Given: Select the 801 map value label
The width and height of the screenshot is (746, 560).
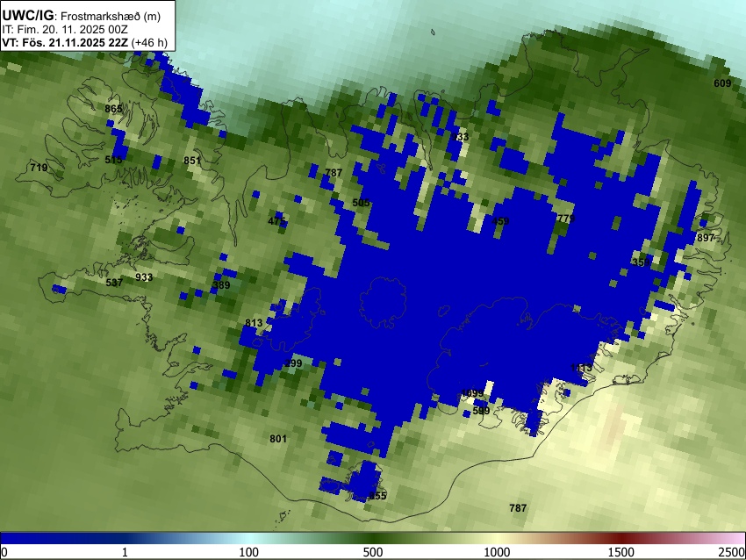Looking at the screenshot, I should click(278, 439).
